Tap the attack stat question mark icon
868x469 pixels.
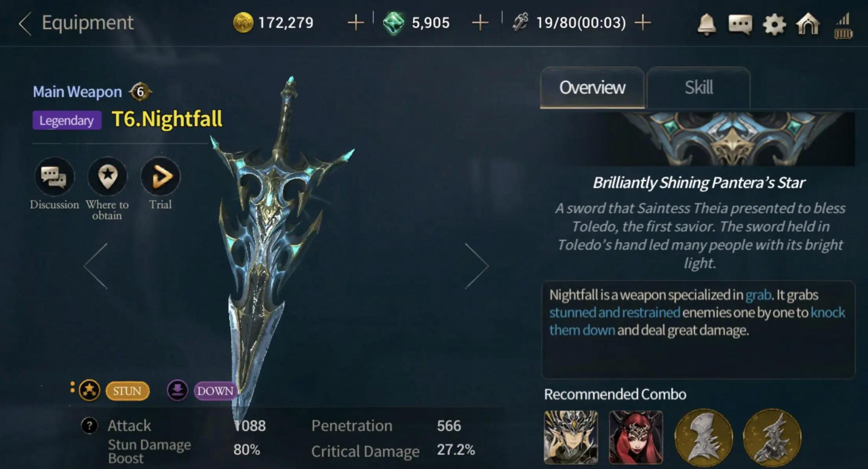click(x=89, y=425)
